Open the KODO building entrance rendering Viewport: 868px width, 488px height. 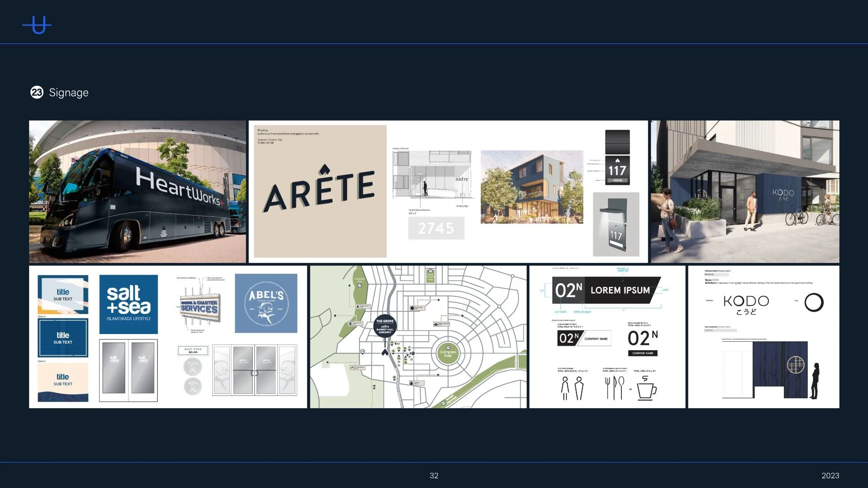pos(745,192)
